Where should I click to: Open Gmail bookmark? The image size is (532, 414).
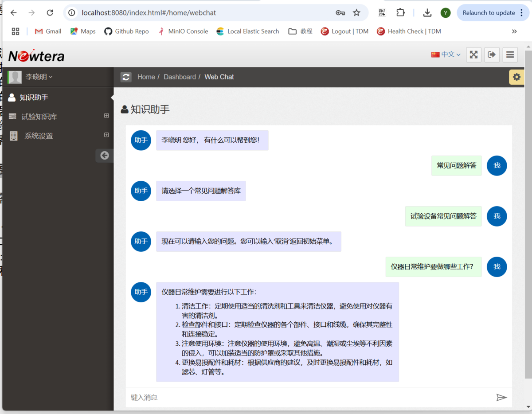coord(48,31)
